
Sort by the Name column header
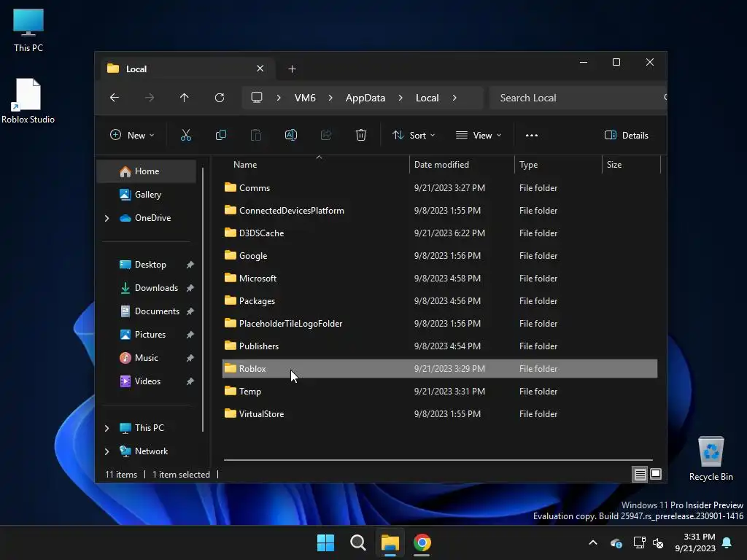[315, 165]
